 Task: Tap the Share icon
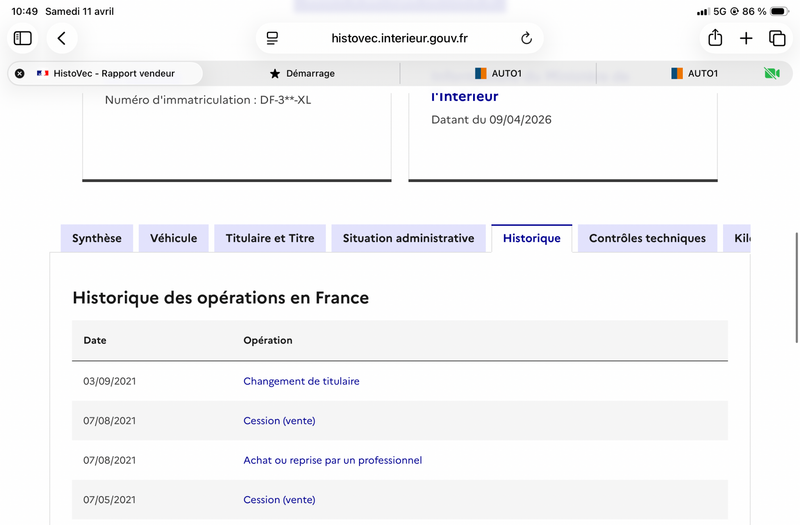[715, 38]
